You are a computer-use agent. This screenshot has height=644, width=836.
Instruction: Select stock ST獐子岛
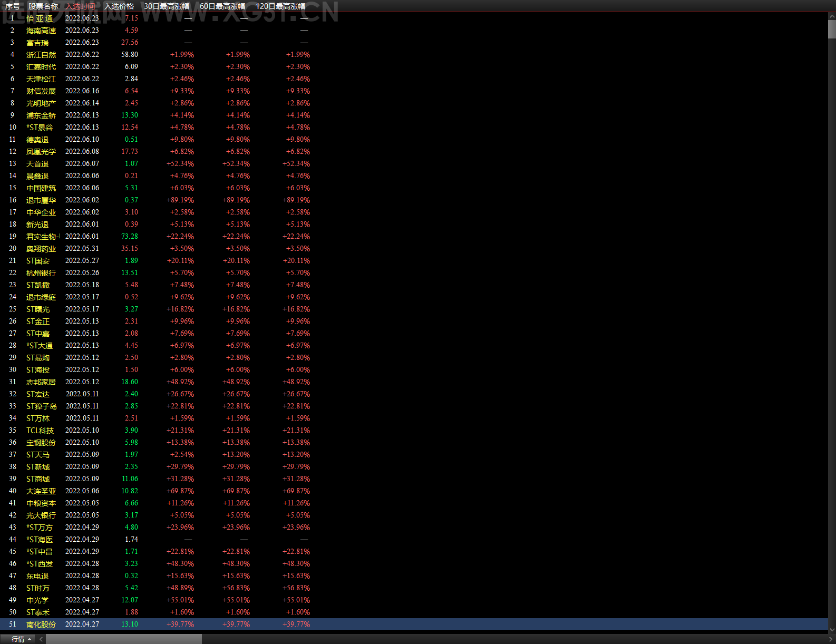coord(42,406)
